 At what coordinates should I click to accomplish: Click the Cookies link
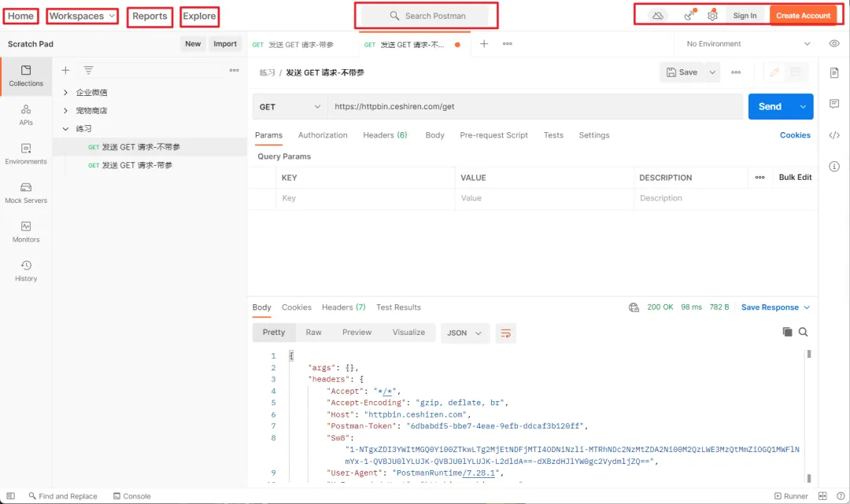795,135
